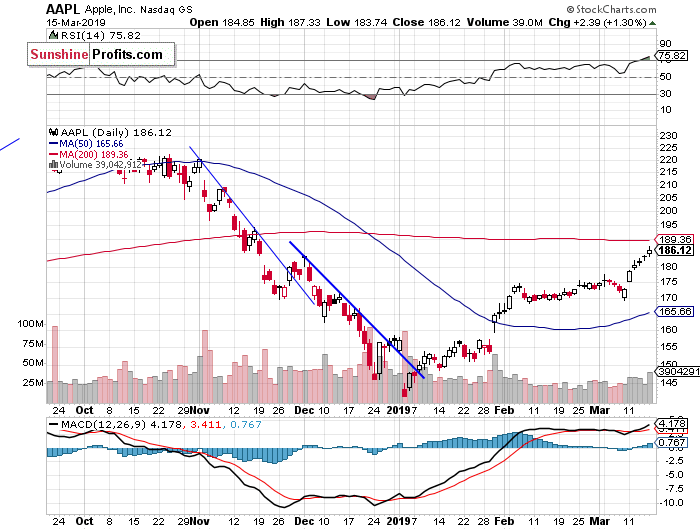The image size is (700, 530).
Task: Click the MA(50) 165.66 legend entry
Action: [x=91, y=144]
